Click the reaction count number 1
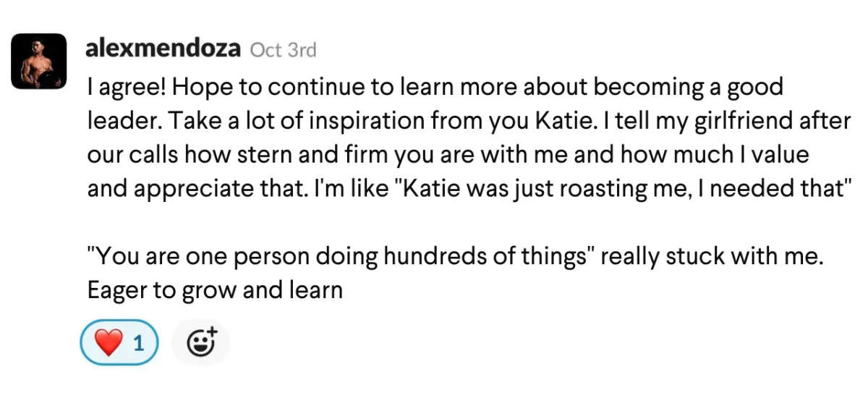 coord(138,343)
